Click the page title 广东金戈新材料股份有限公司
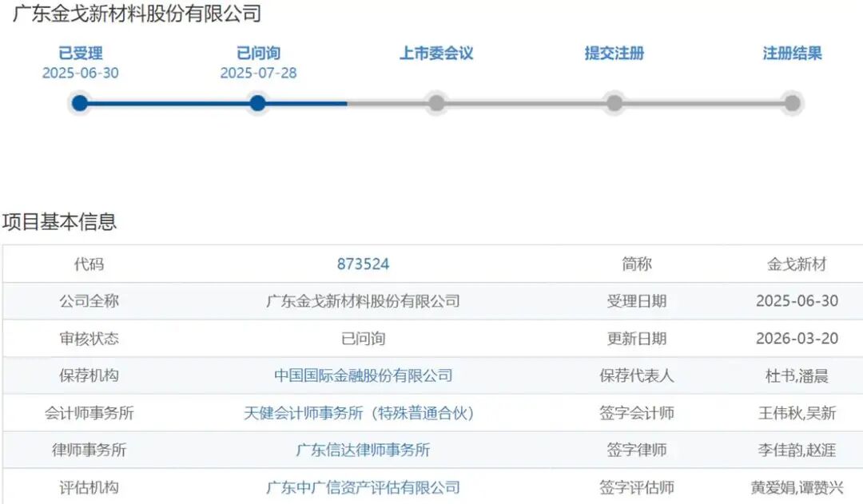 point(137,14)
